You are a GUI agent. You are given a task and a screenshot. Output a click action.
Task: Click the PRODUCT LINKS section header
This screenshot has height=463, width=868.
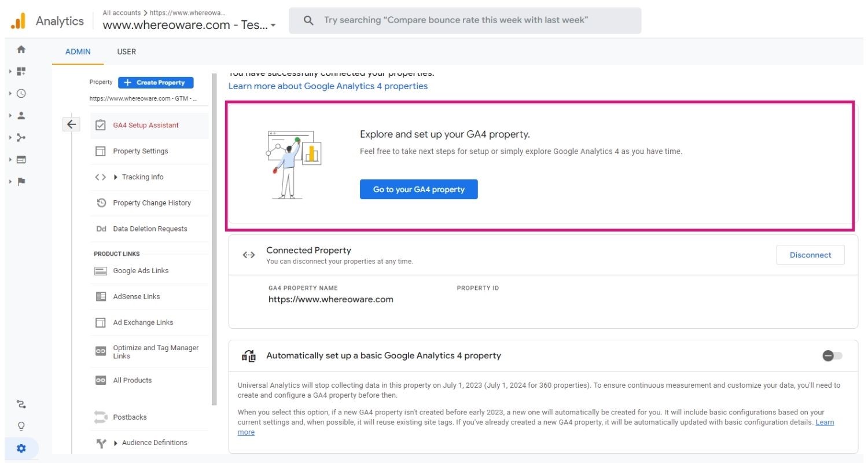click(117, 253)
